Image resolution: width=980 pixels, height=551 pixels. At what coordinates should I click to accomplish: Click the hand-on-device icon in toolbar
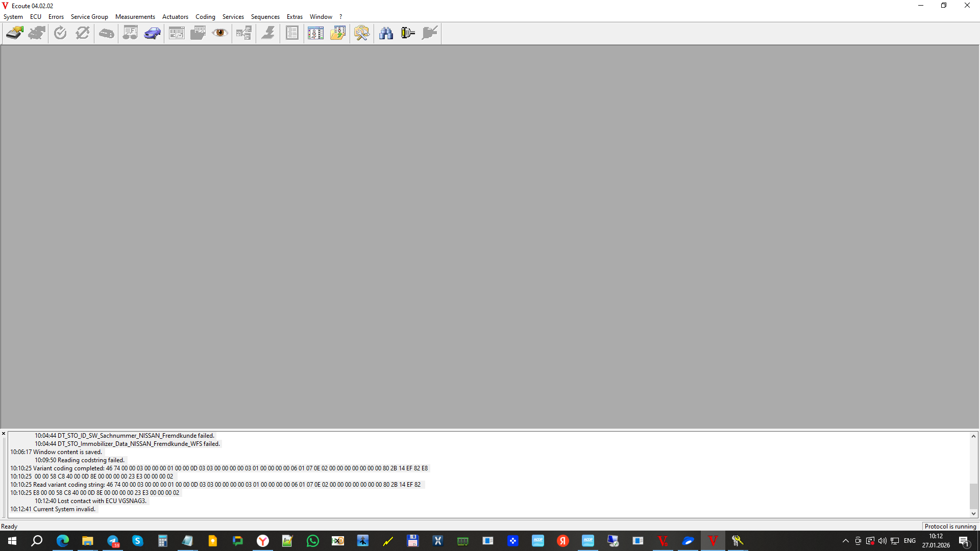coord(14,33)
